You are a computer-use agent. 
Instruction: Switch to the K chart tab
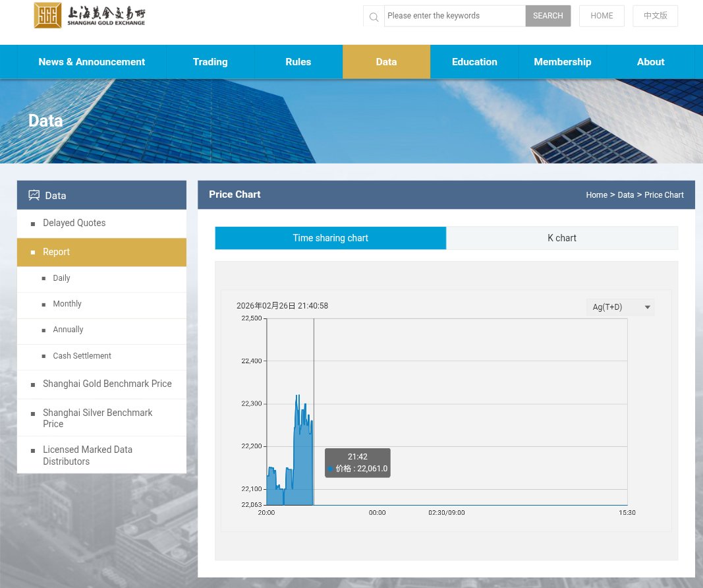(x=562, y=238)
